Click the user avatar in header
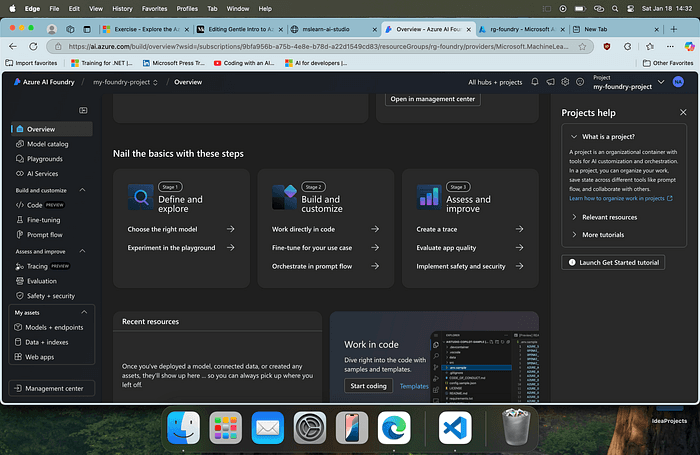700x455 pixels. [678, 82]
